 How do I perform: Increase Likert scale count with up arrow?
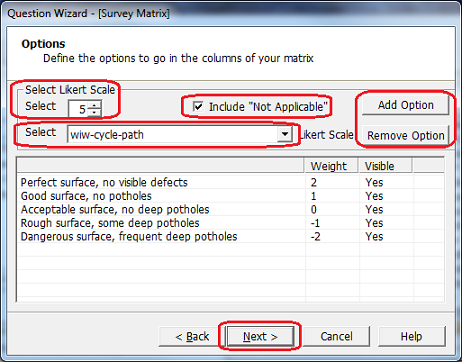coord(95,105)
